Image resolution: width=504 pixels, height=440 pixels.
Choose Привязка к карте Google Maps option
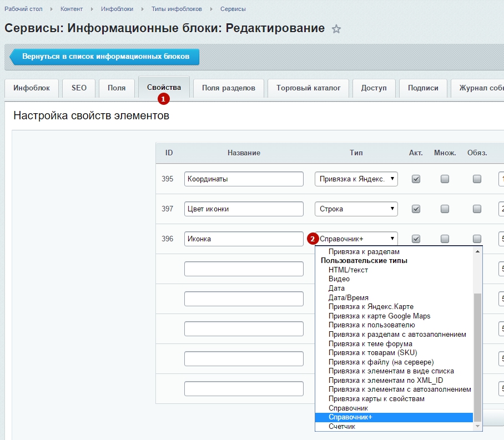coord(379,316)
